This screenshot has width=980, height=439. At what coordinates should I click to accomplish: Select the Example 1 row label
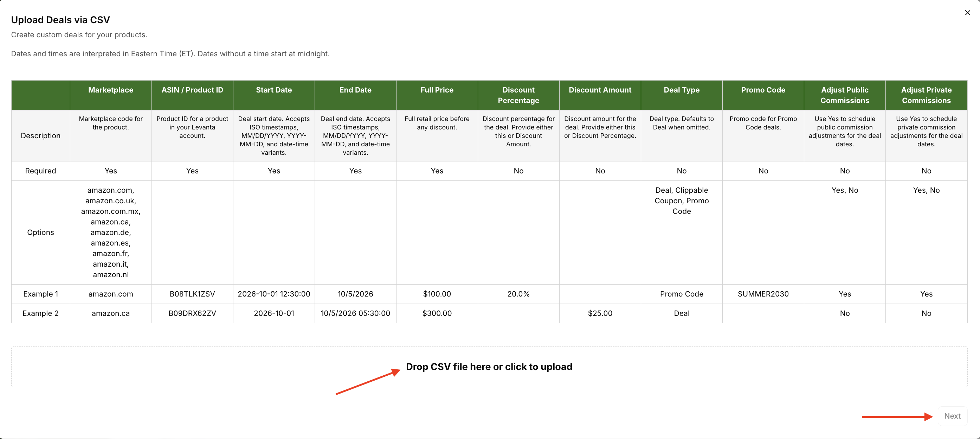[x=41, y=294]
